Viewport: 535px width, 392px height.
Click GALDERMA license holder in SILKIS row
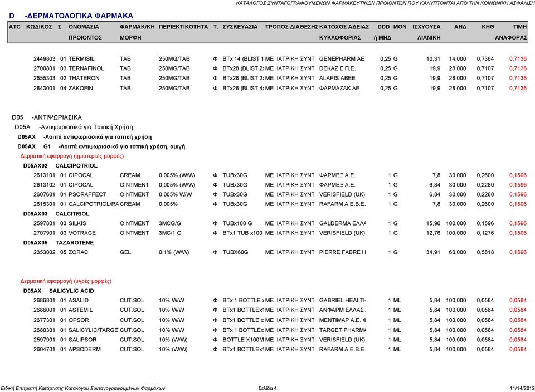click(x=343, y=223)
